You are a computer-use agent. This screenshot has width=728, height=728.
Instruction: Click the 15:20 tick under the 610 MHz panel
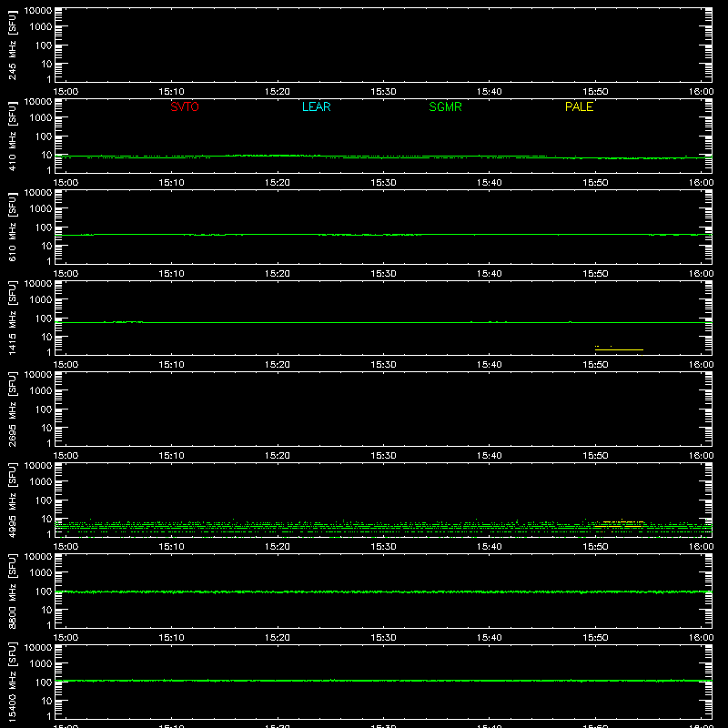pyautogui.click(x=278, y=274)
